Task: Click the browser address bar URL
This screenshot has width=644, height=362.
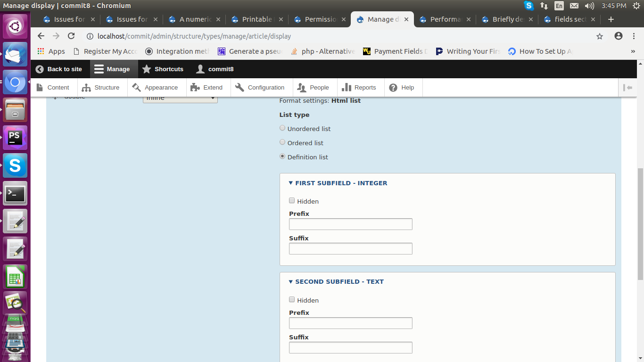Action: [x=194, y=36]
